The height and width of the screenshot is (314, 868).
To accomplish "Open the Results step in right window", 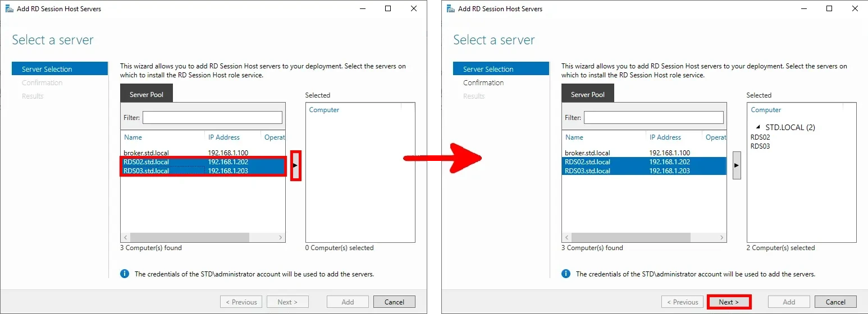I will [x=474, y=96].
